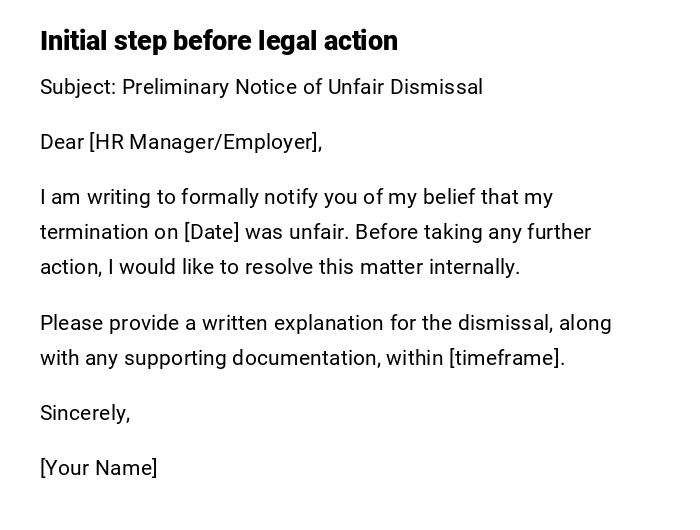
Task: Click the heading "Initial step before legal action"
Action: pos(219,41)
